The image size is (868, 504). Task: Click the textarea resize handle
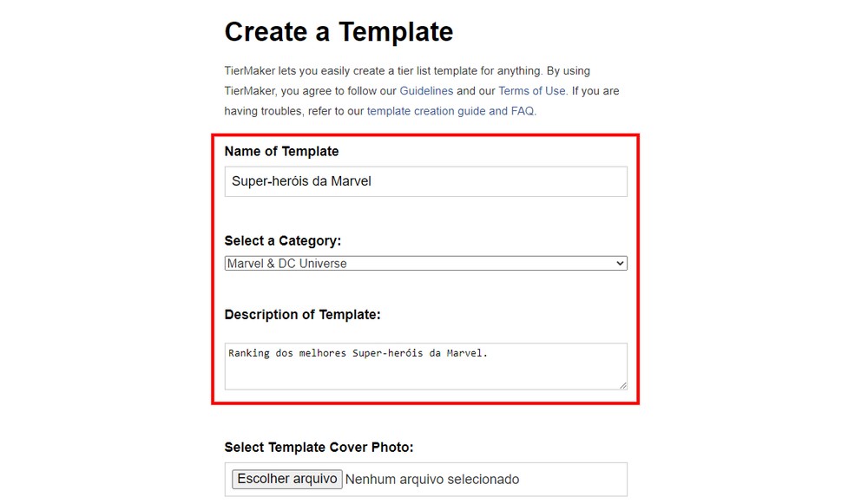click(x=621, y=385)
